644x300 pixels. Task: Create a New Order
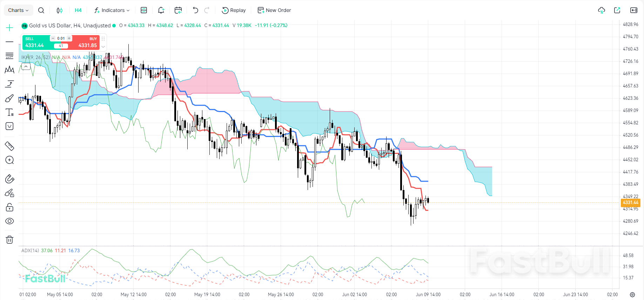(274, 10)
